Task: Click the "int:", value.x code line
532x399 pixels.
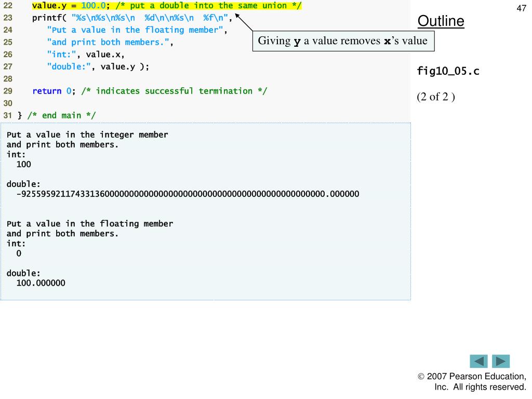Action: point(86,54)
